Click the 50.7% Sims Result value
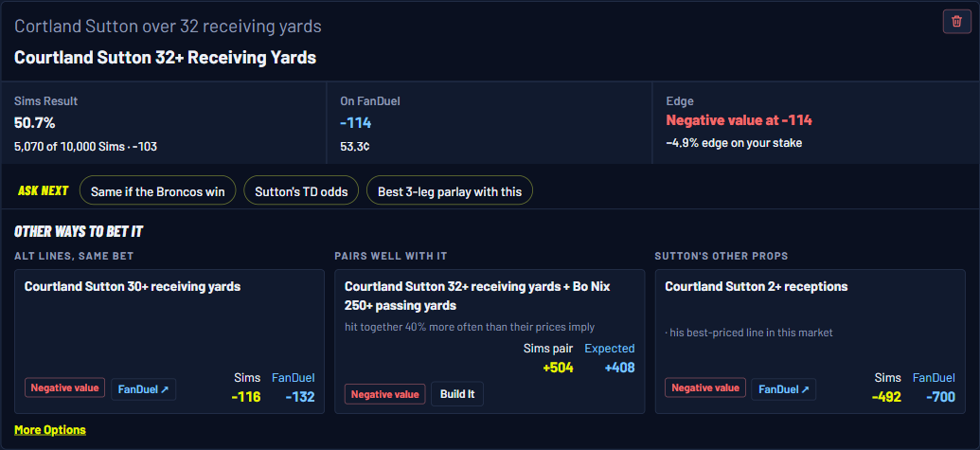Screen dimensions: 980x450 [35, 123]
